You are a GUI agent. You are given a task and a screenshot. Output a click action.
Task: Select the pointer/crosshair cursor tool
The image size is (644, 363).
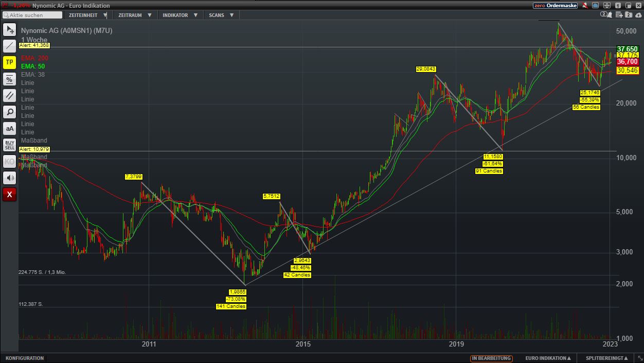pyautogui.click(x=10, y=29)
